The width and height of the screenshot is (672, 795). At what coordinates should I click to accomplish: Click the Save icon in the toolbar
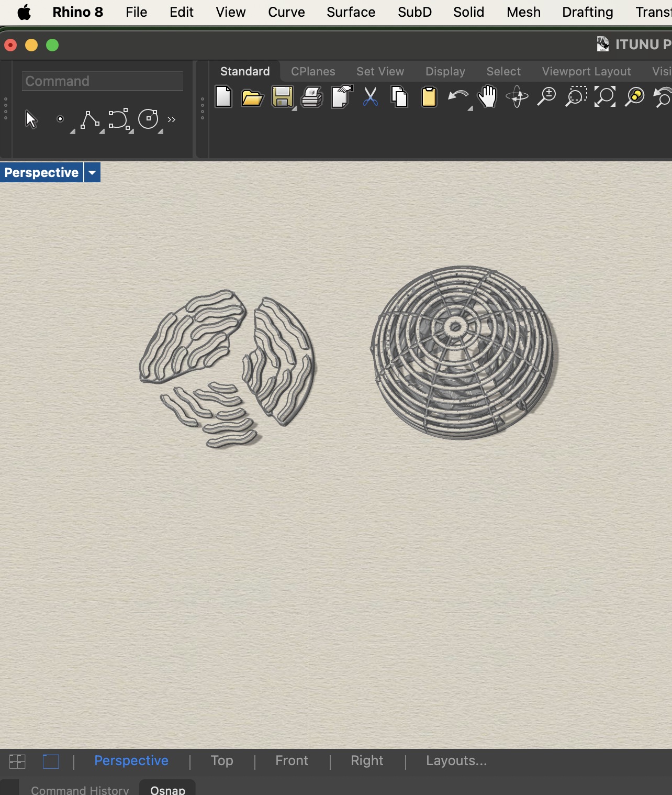point(282,97)
